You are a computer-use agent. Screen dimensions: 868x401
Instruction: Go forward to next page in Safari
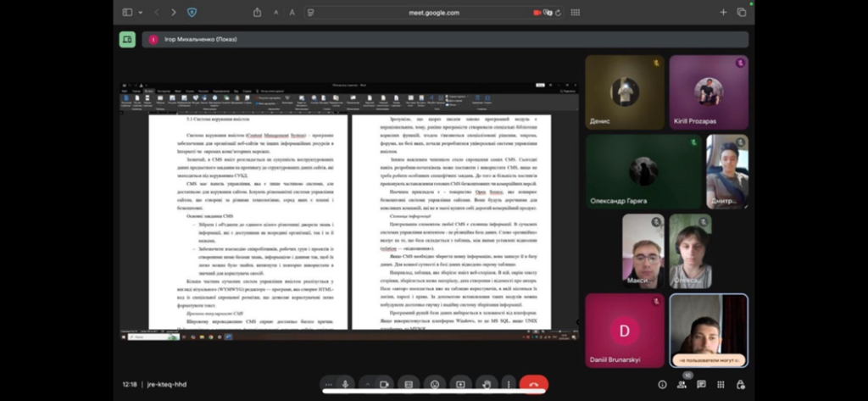click(173, 12)
